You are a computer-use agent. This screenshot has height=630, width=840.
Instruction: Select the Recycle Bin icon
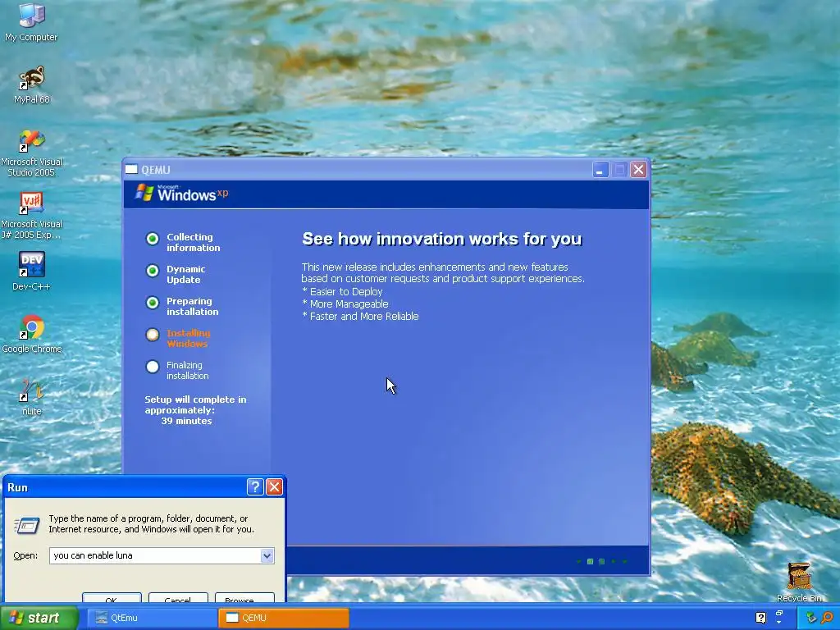pos(799,582)
